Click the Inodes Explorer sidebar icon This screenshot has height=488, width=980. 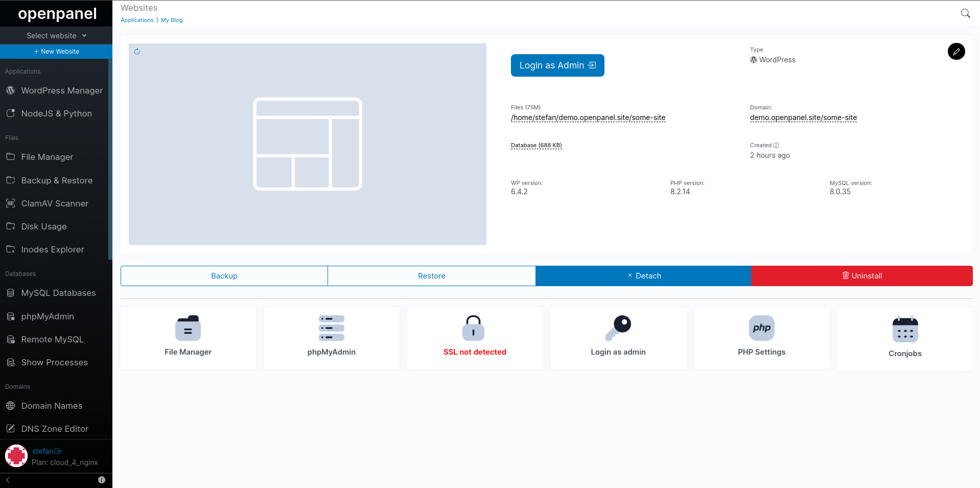[10, 249]
